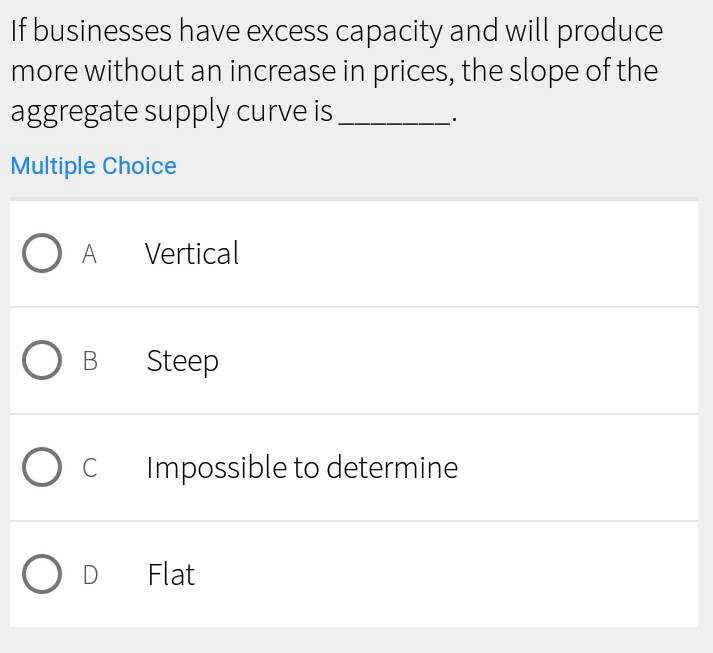Click the letter label B
Screen dimensions: 713x653
click(x=90, y=361)
